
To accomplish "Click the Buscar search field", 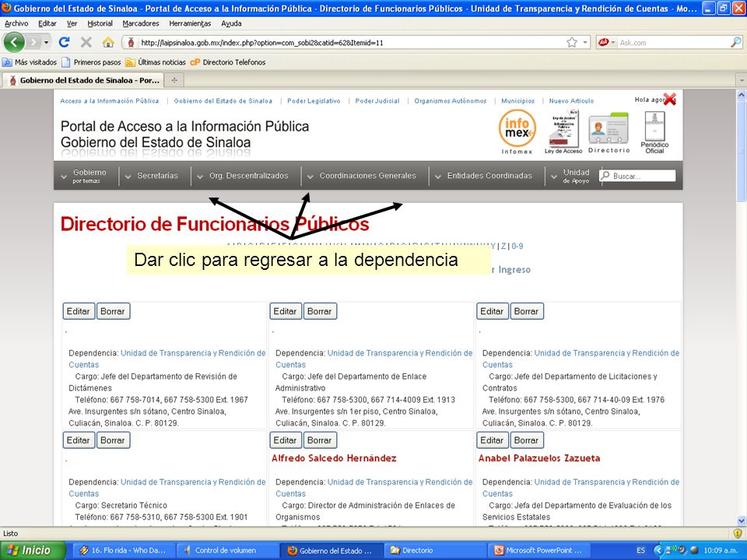I will point(637,176).
